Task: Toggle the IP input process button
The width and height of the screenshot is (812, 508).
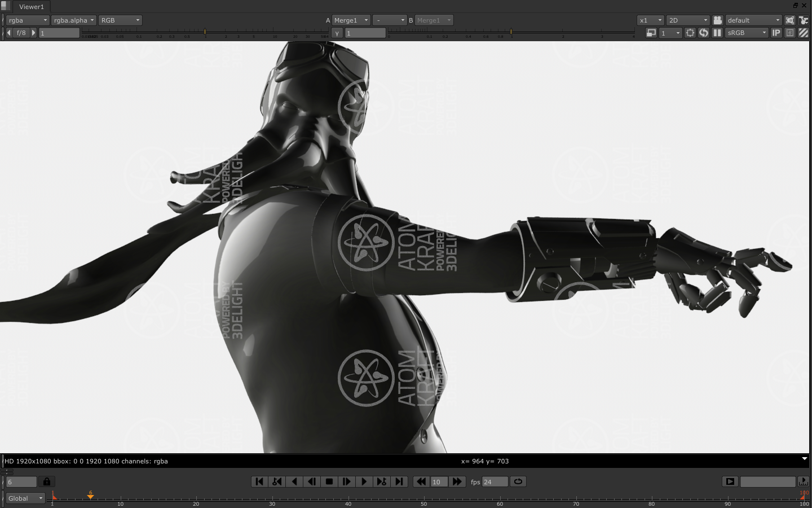Action: click(x=776, y=33)
